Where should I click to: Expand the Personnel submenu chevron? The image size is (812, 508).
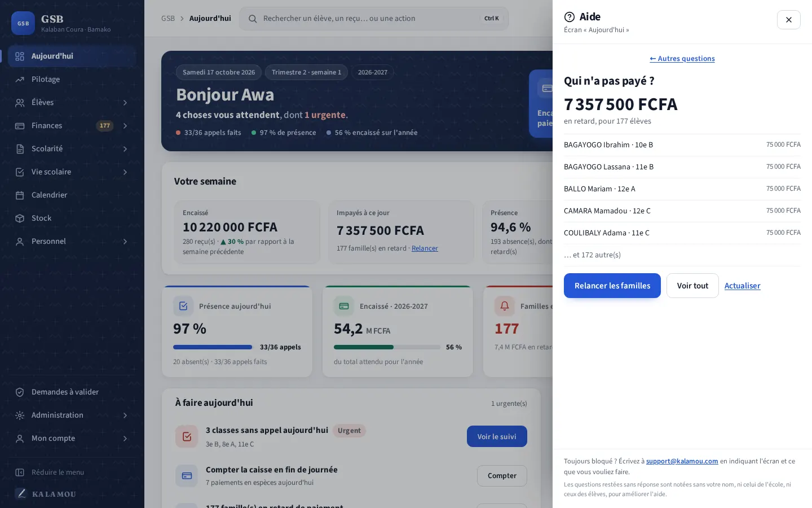(x=125, y=242)
